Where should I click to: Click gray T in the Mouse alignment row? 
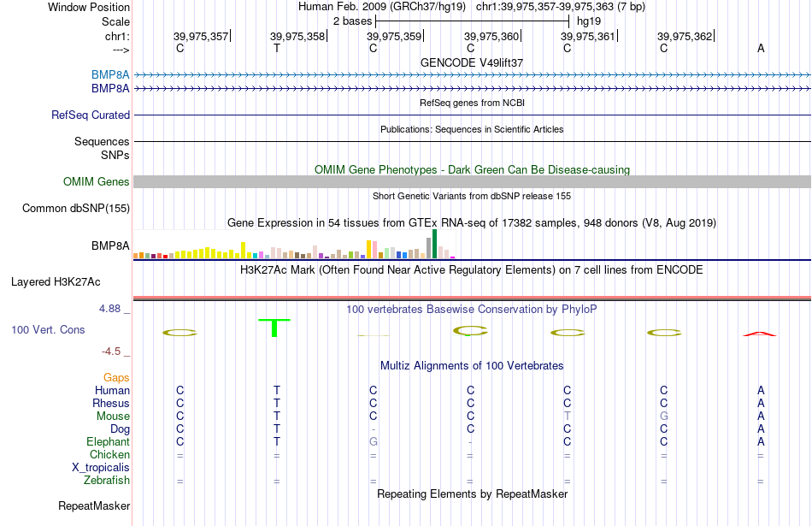pyautogui.click(x=567, y=417)
